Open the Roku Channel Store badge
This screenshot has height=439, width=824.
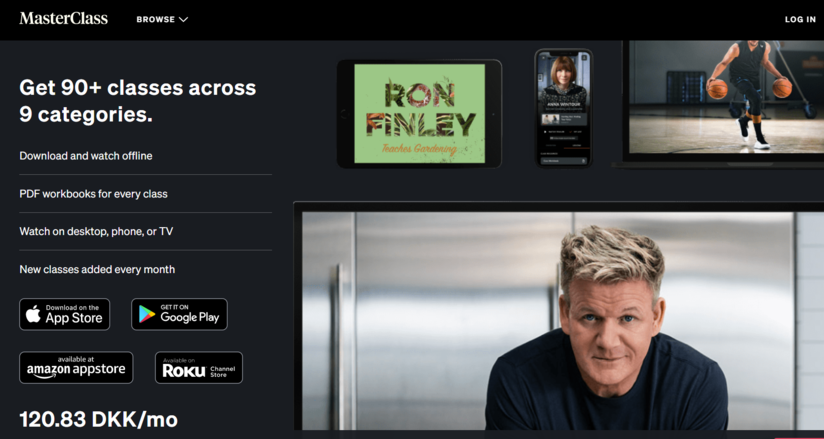(199, 367)
